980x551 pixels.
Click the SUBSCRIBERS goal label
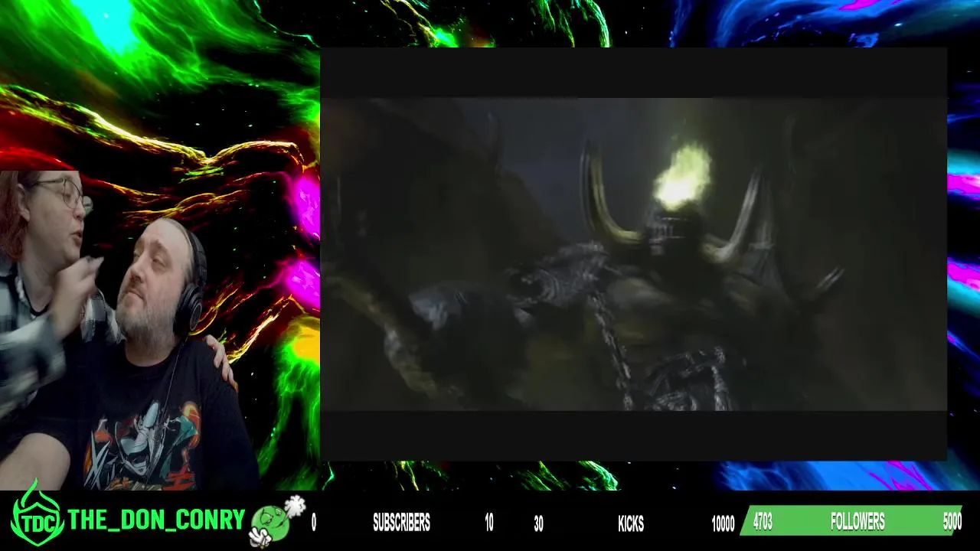click(401, 523)
